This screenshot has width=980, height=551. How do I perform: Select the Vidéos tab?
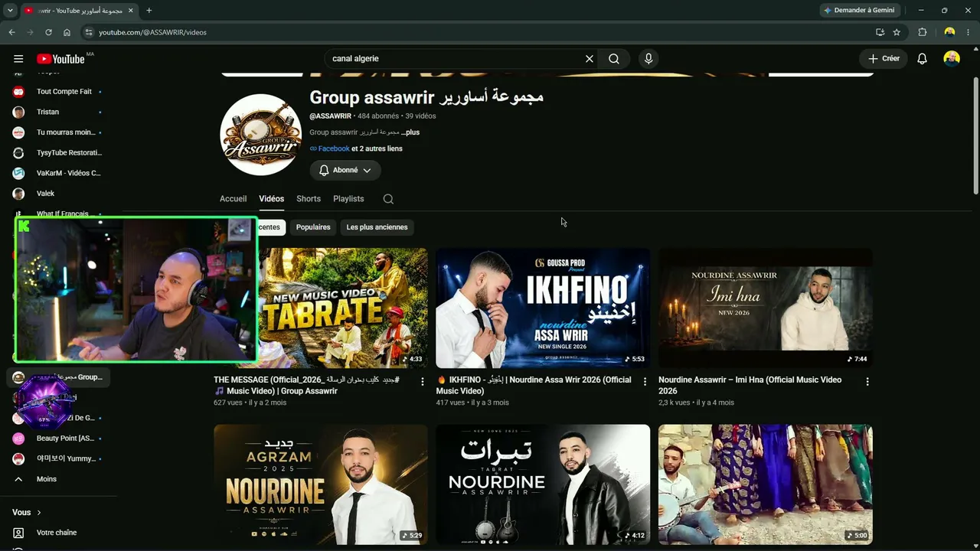271,199
